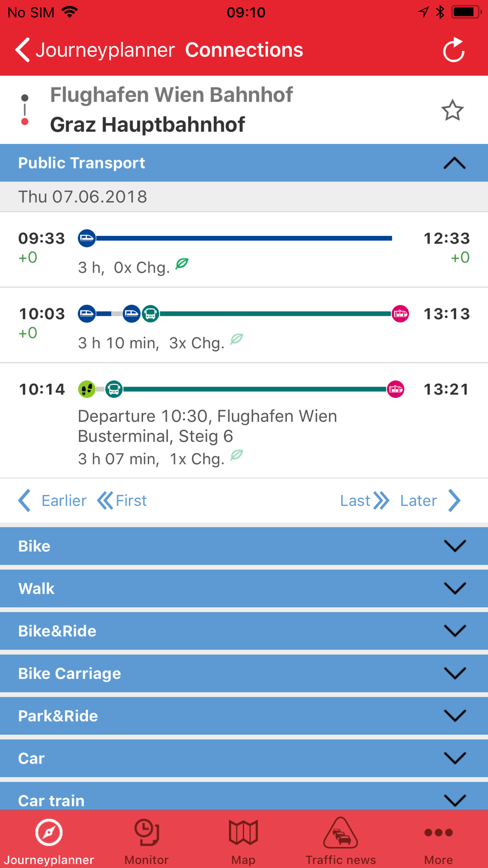Toggle the favorite star for this route
The width and height of the screenshot is (488, 868).
(452, 110)
